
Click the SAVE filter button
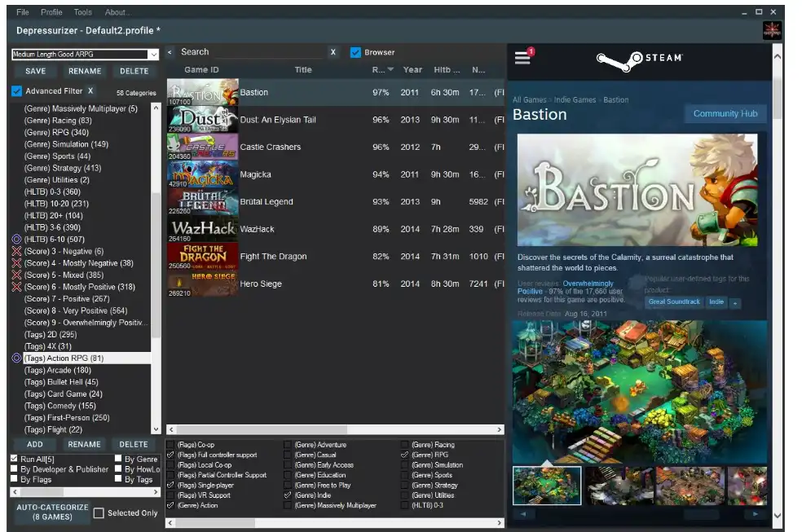point(35,71)
